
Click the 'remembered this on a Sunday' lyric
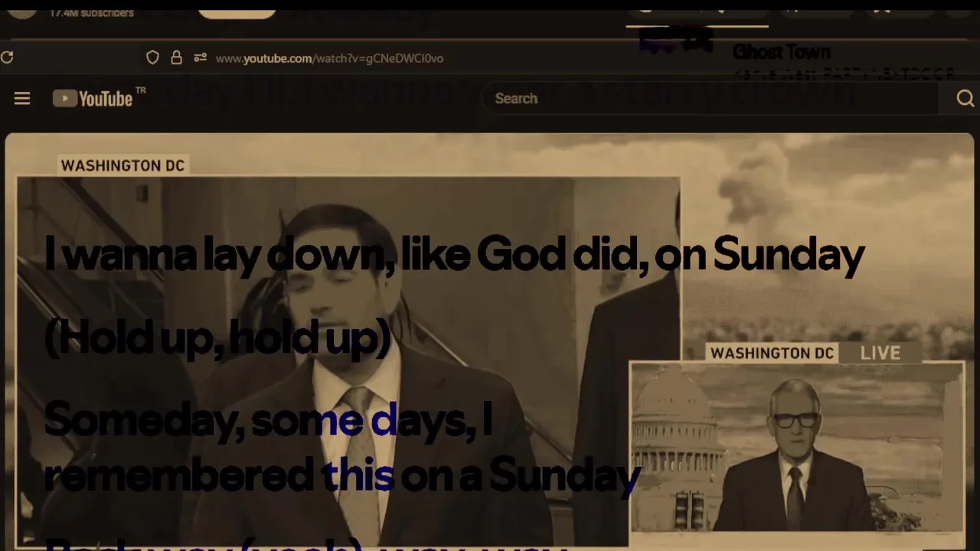[341, 474]
